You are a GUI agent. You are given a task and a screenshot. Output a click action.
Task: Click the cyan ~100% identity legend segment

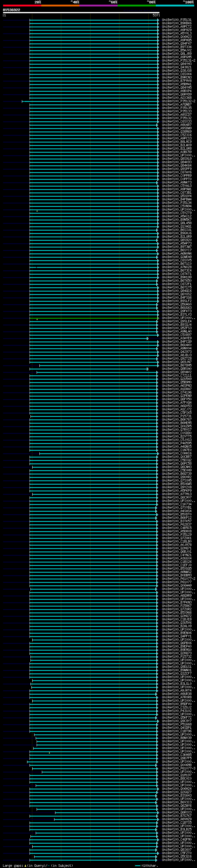(x=175, y=6)
